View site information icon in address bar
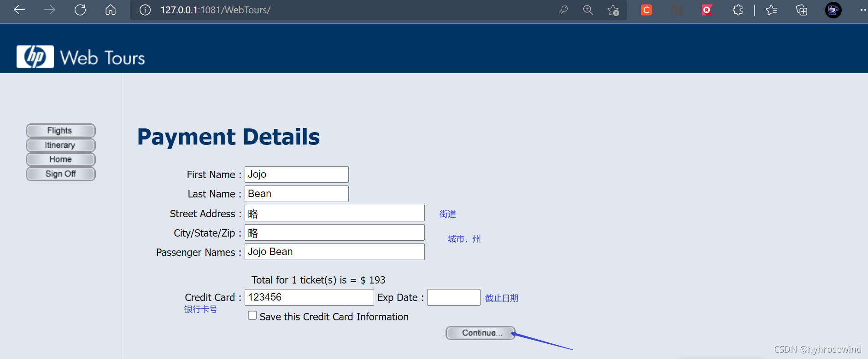 pyautogui.click(x=145, y=10)
